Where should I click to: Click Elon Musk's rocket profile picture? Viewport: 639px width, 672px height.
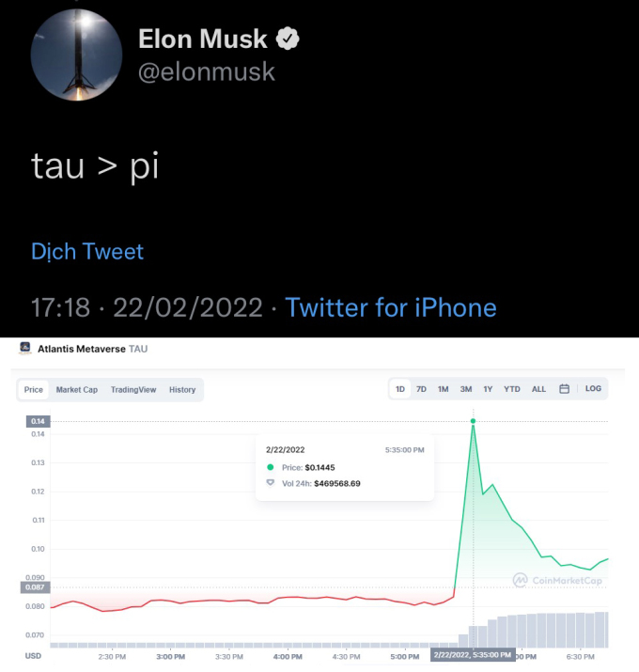76,55
